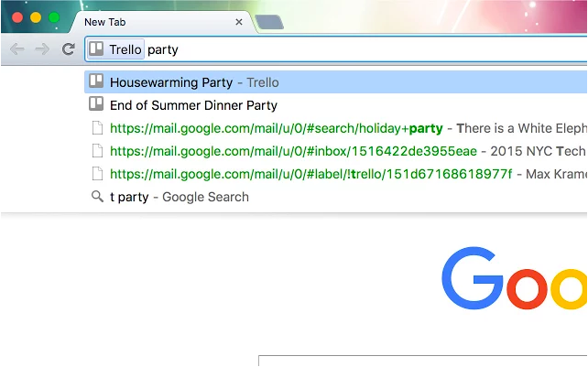This screenshot has width=588, height=367.
Task: Click magnifier icon beside t party search
Action: tap(97, 196)
